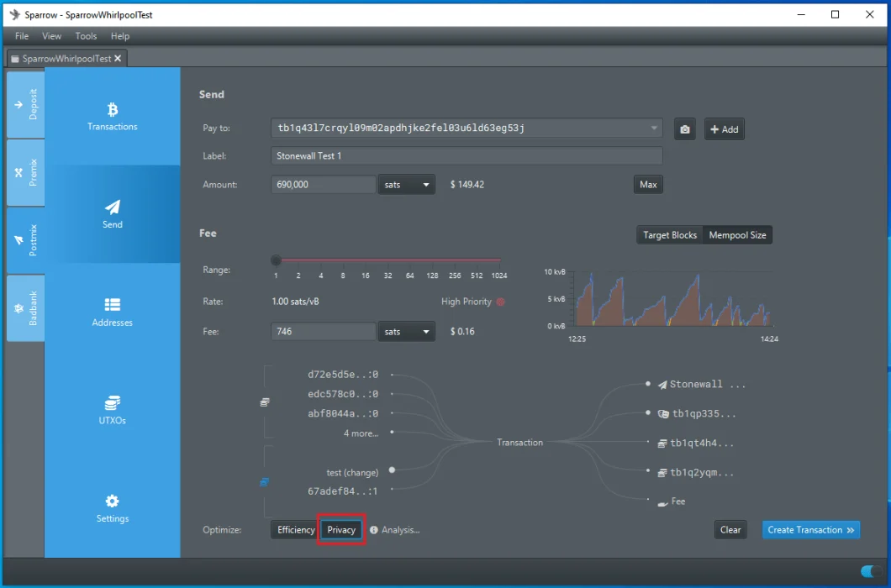Click the Max amount button

pos(648,185)
